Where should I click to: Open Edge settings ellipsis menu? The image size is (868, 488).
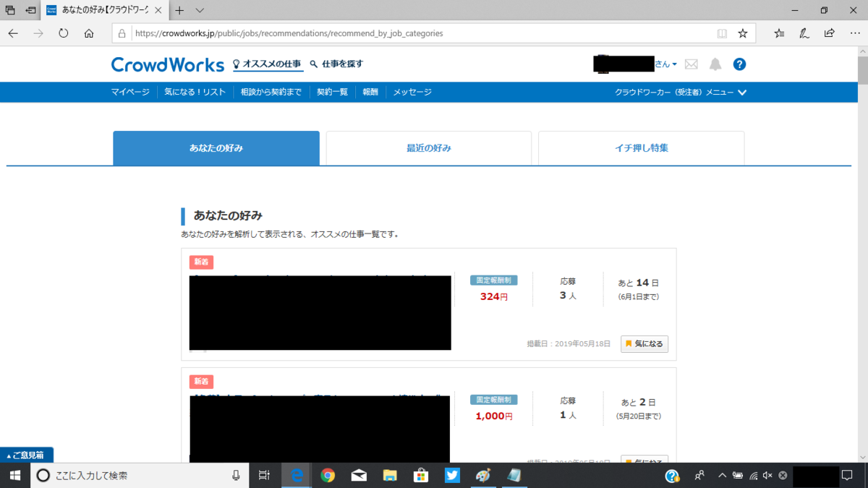point(854,33)
